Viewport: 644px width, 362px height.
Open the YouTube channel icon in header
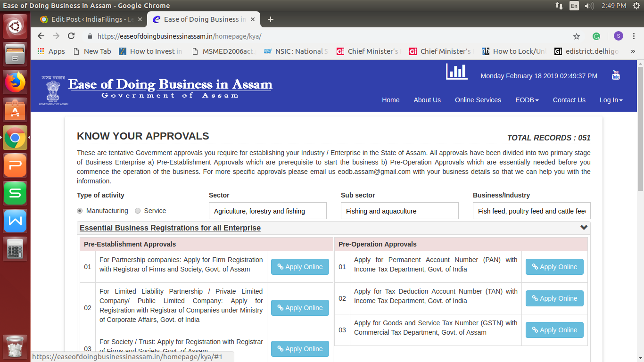pyautogui.click(x=616, y=74)
